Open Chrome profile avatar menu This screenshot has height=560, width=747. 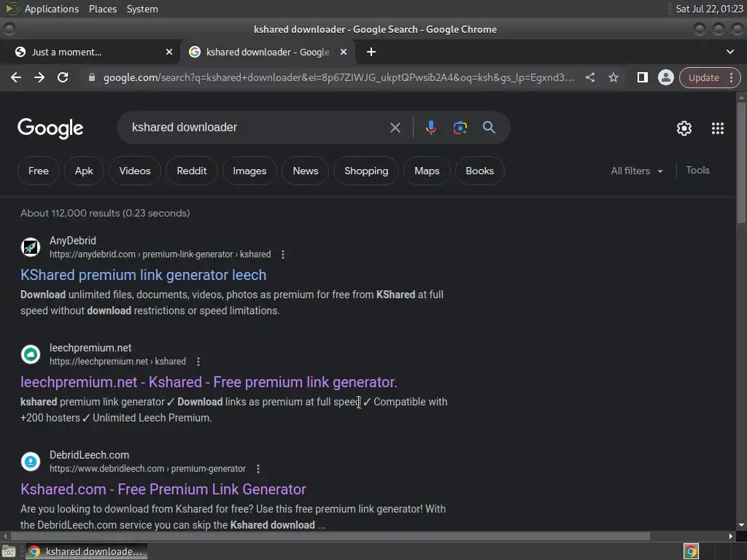pyautogui.click(x=666, y=77)
